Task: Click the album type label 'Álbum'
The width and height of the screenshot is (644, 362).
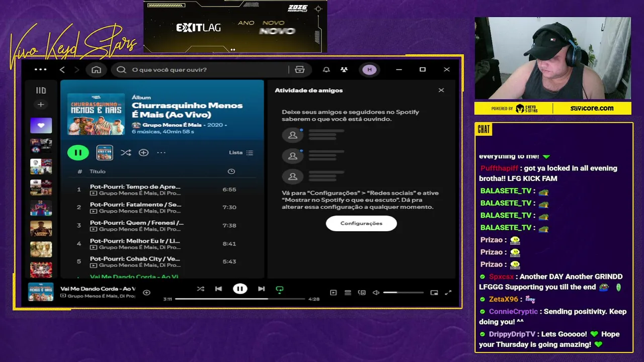Action: [x=141, y=97]
